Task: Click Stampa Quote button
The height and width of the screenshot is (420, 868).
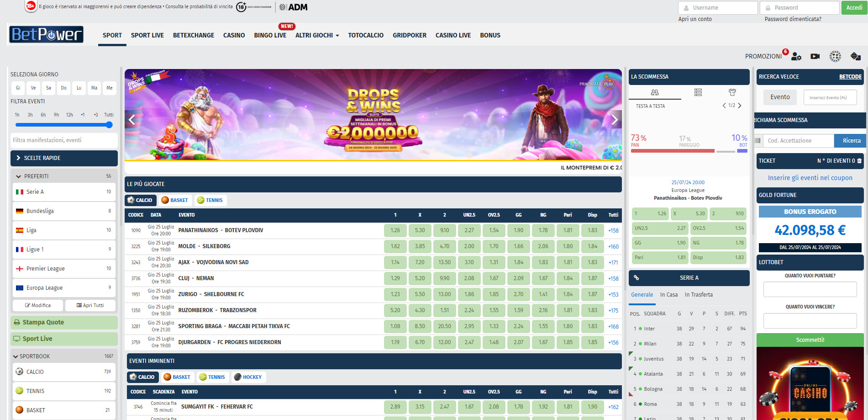Action: click(x=64, y=322)
